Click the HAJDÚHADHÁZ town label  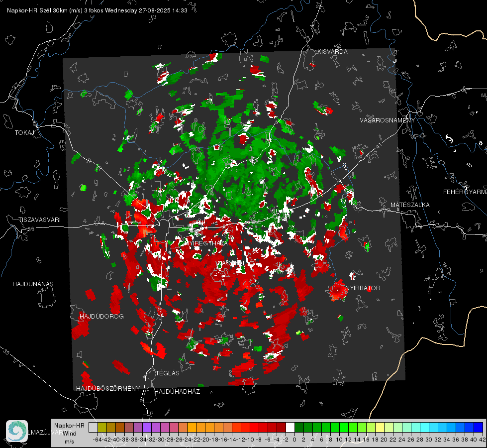pyautogui.click(x=177, y=392)
